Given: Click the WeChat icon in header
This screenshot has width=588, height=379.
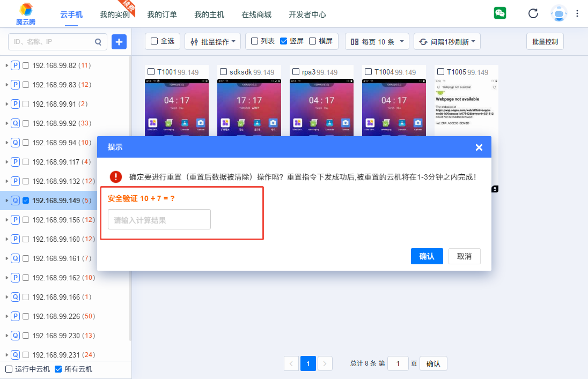Looking at the screenshot, I should (500, 13).
